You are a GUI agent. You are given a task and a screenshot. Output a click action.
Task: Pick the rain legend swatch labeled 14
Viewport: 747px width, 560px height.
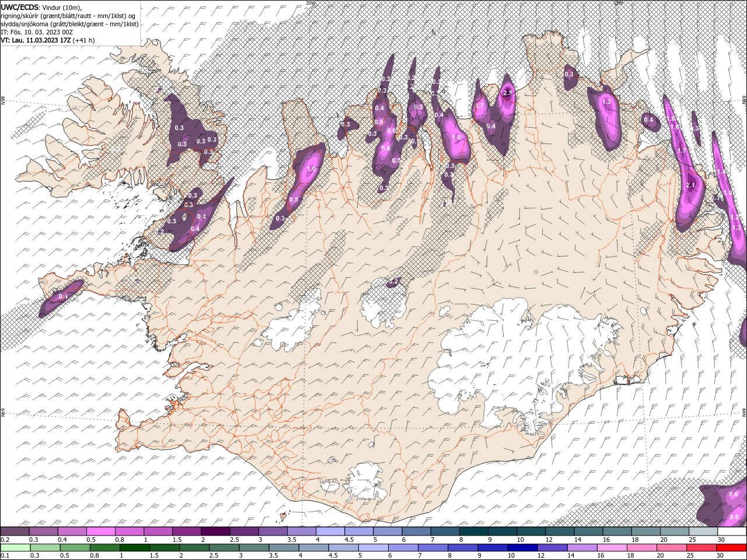click(582, 548)
